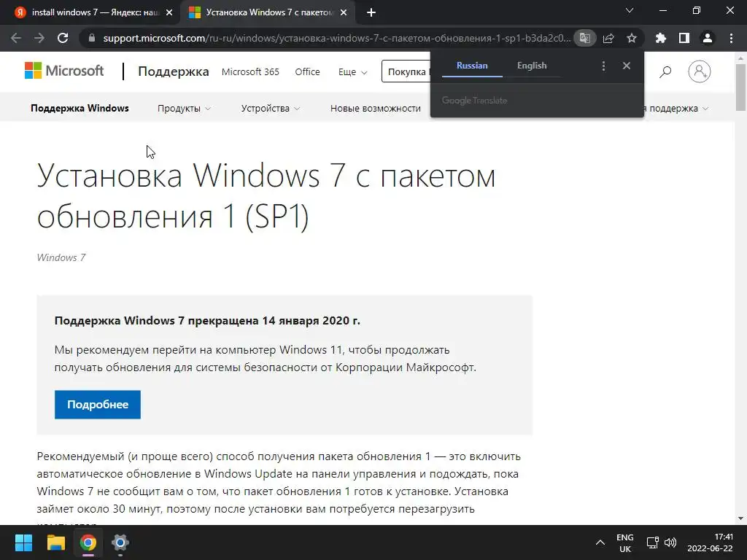The width and height of the screenshot is (747, 560).
Task: Select the Установка Windows 7 browser tab
Action: pyautogui.click(x=267, y=13)
